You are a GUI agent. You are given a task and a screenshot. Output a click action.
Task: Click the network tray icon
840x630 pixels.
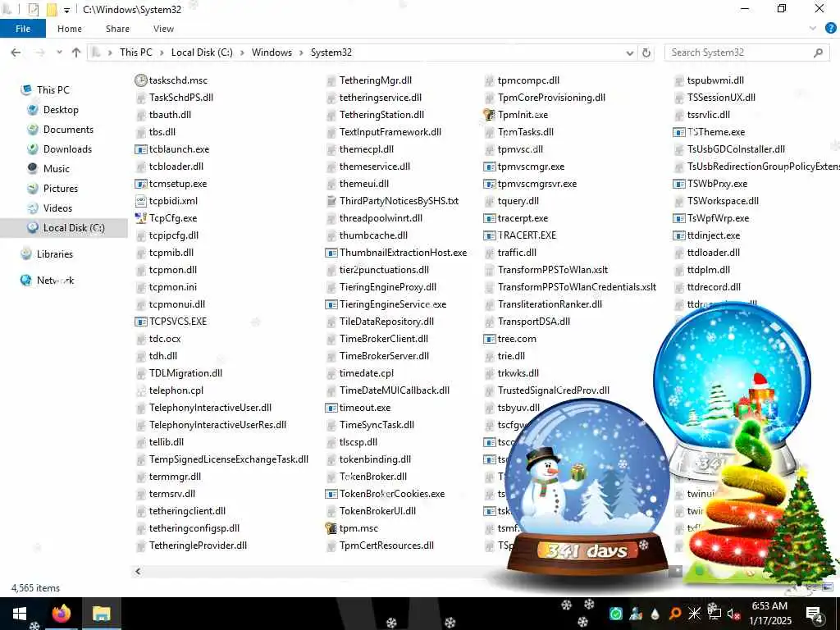click(x=714, y=614)
